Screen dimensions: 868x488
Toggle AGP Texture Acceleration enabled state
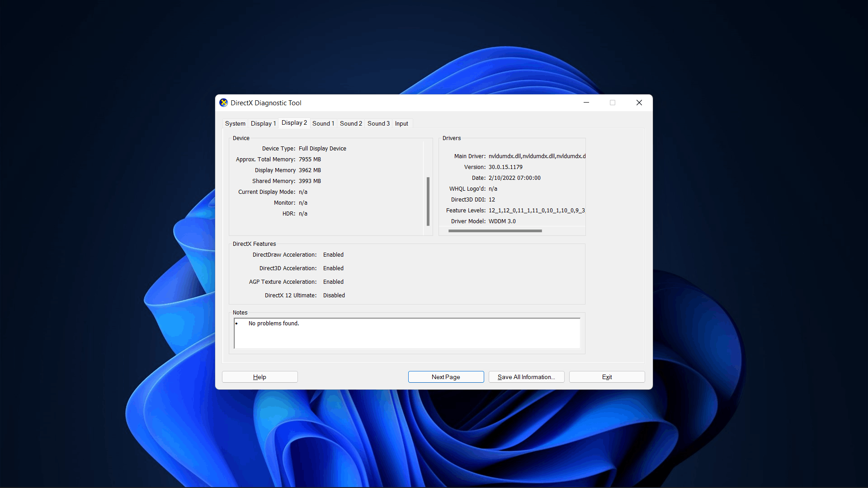tap(333, 281)
